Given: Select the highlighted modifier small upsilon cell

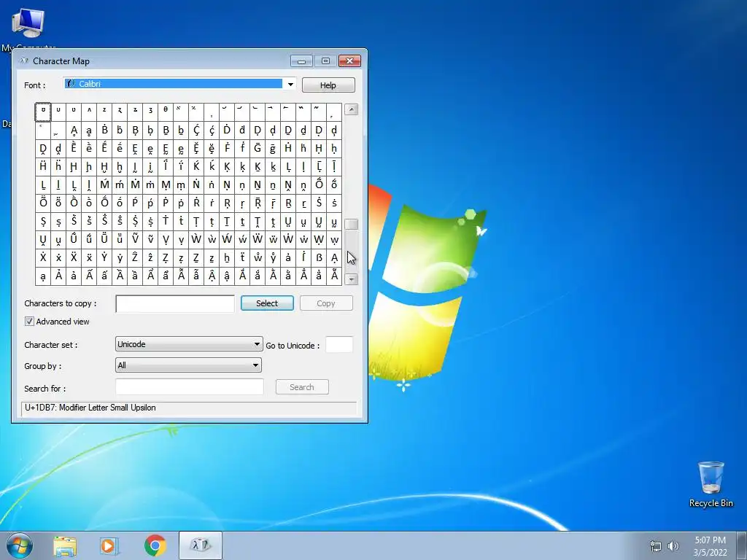Looking at the screenshot, I should click(x=43, y=112).
